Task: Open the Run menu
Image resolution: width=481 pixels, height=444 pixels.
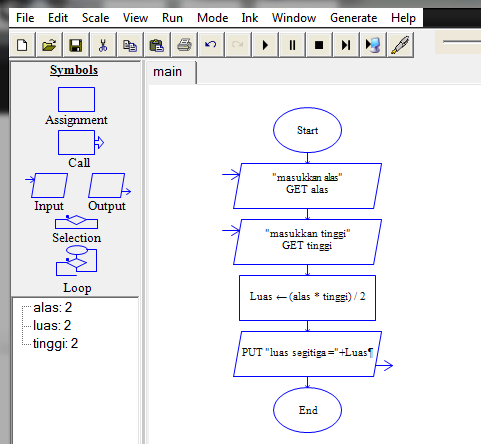Action: pos(172,18)
